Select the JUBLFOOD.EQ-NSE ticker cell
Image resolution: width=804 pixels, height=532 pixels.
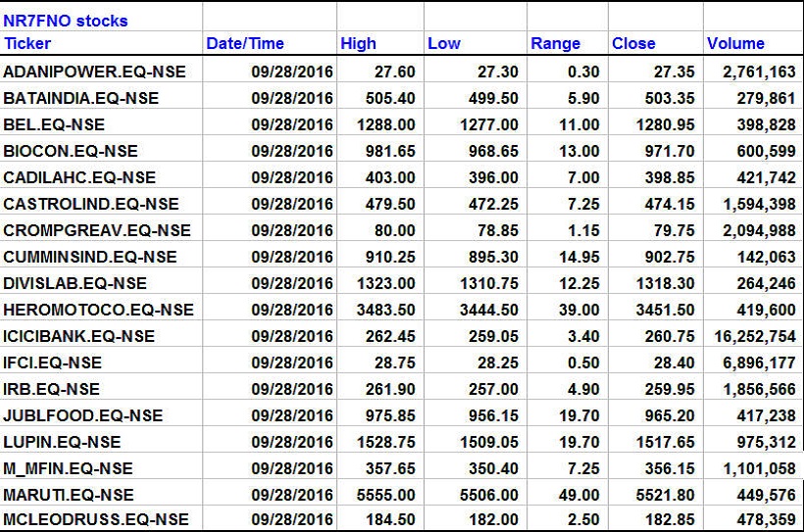[x=83, y=415]
